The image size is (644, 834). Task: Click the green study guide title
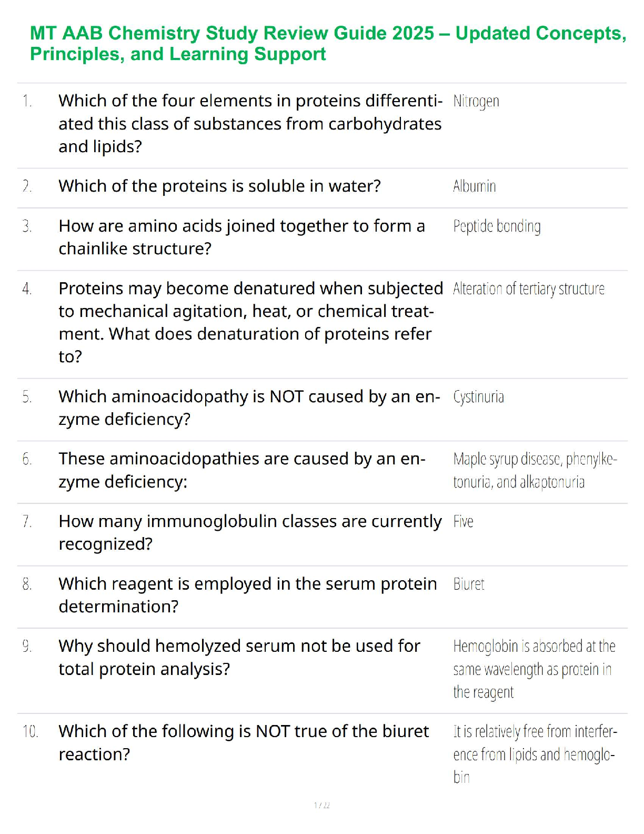[x=327, y=43]
